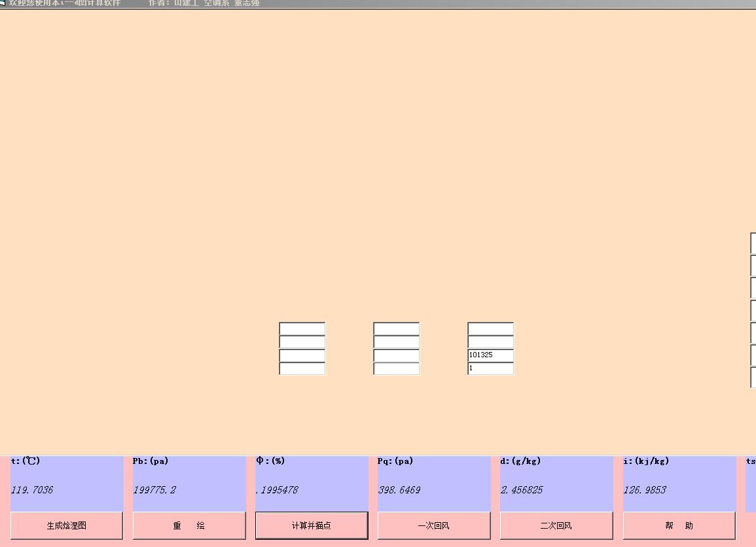Screen dimensions: 756x547
Task: Focus the top field in left column
Action: point(302,328)
